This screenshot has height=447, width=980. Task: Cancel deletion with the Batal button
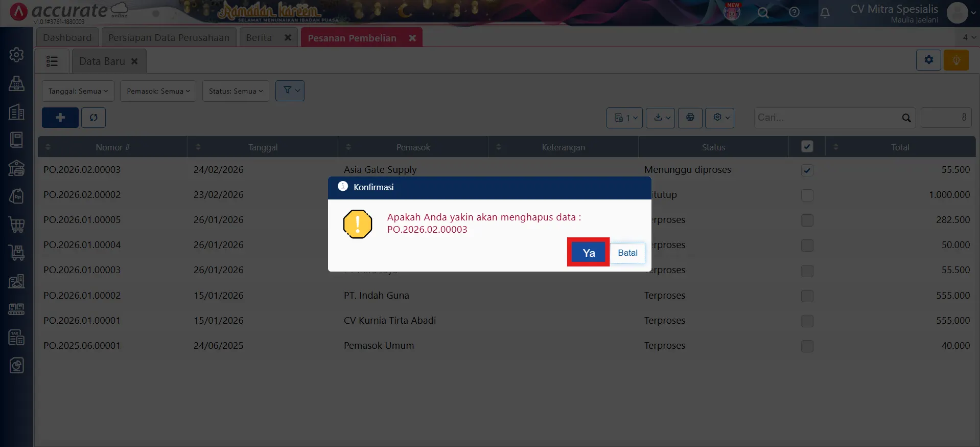pyautogui.click(x=627, y=253)
